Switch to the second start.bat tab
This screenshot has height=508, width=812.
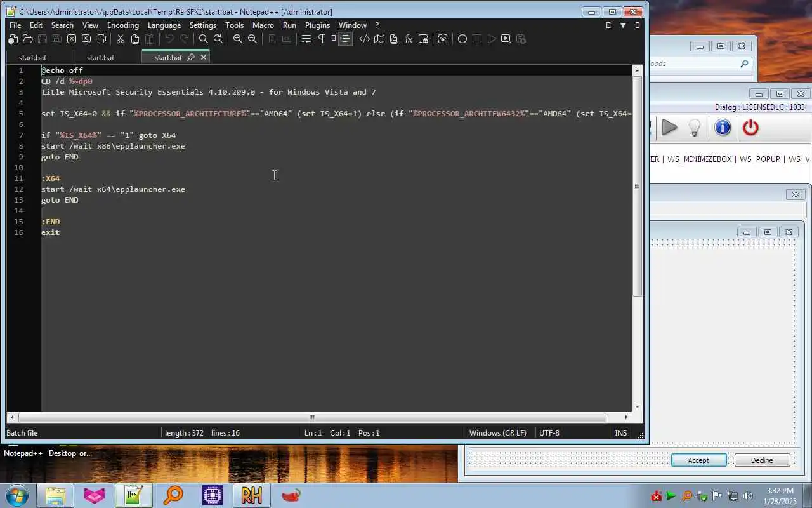[x=100, y=57]
